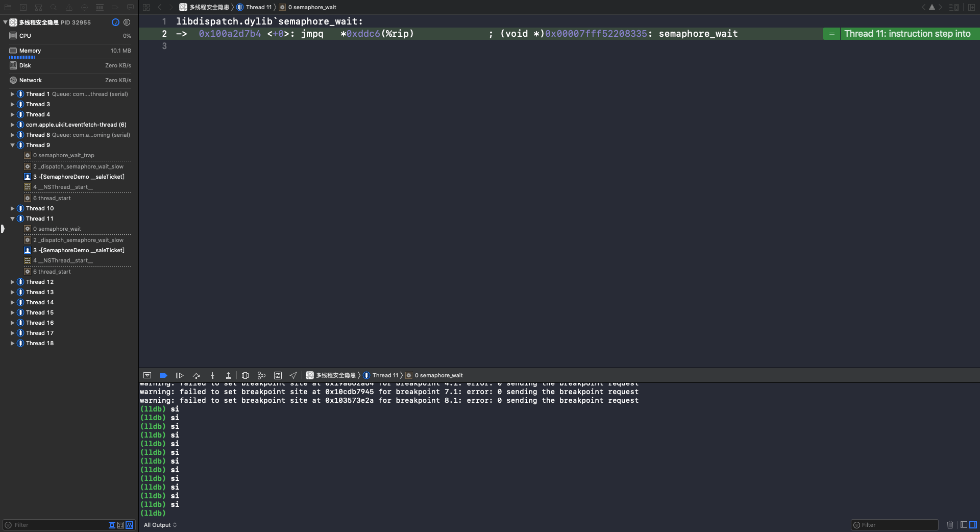Open the Debug Memory Graph icon
This screenshot has height=532, width=980.
click(x=261, y=375)
